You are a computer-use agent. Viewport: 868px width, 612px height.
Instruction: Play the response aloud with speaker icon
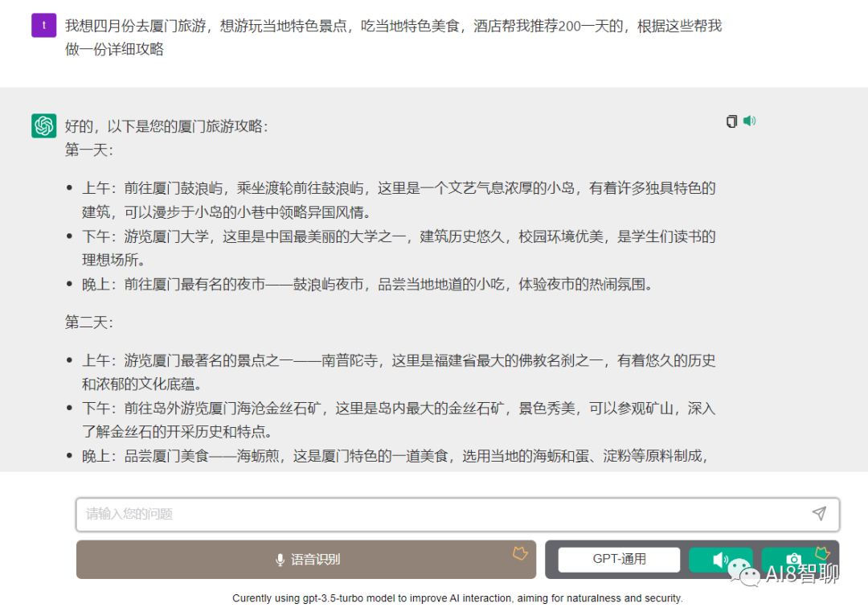pyautogui.click(x=749, y=121)
